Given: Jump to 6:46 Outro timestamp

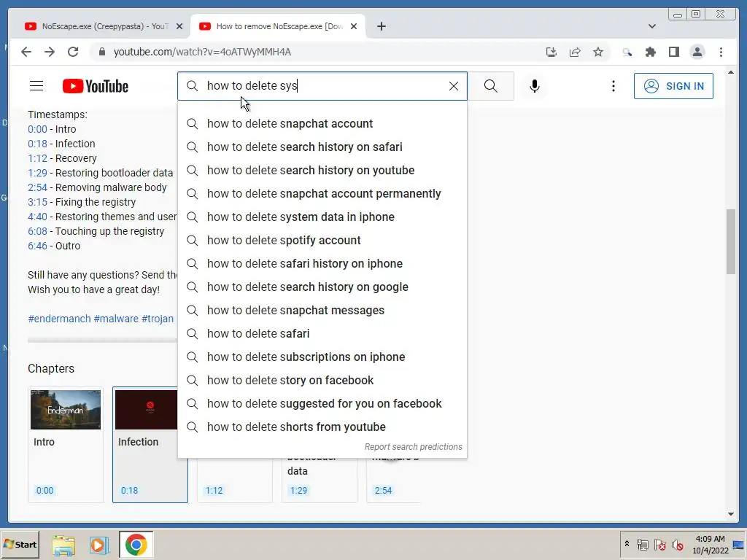Looking at the screenshot, I should [37, 246].
